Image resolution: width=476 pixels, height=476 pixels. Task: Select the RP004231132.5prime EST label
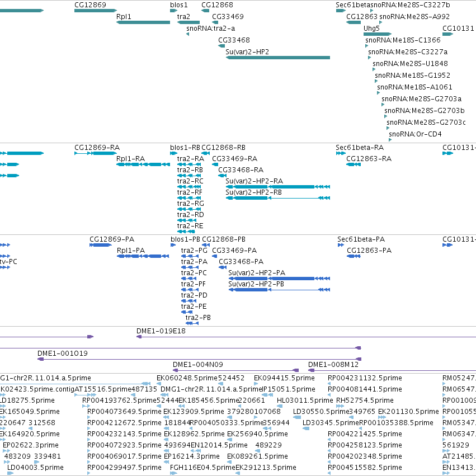tap(365, 378)
